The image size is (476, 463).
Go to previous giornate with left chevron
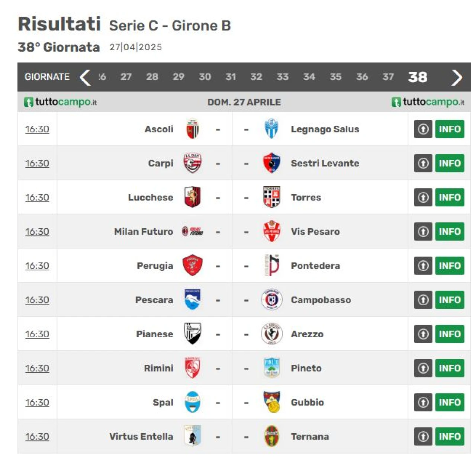pyautogui.click(x=85, y=77)
